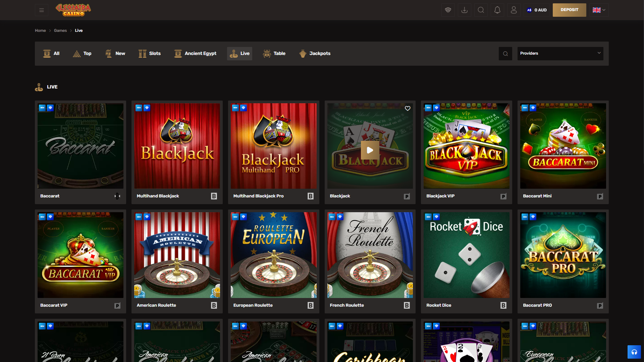Click diamond badge on Rocket Dice card
644x362 pixels.
(436, 217)
